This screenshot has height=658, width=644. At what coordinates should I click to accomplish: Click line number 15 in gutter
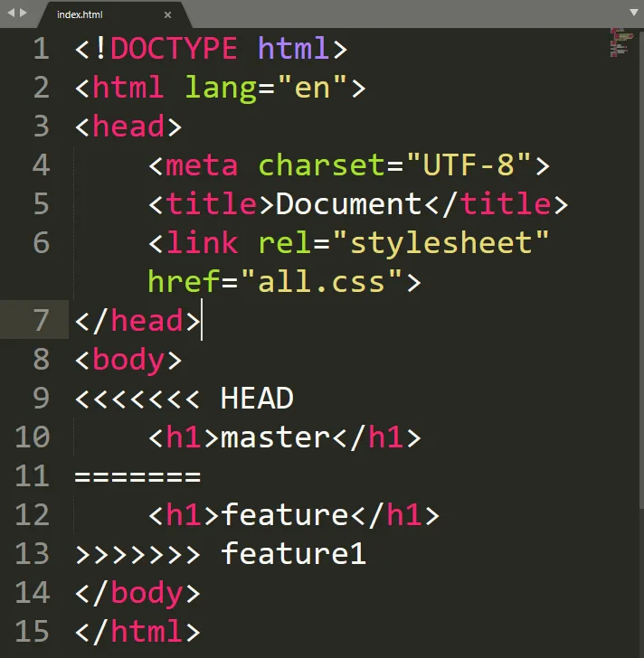[33, 631]
